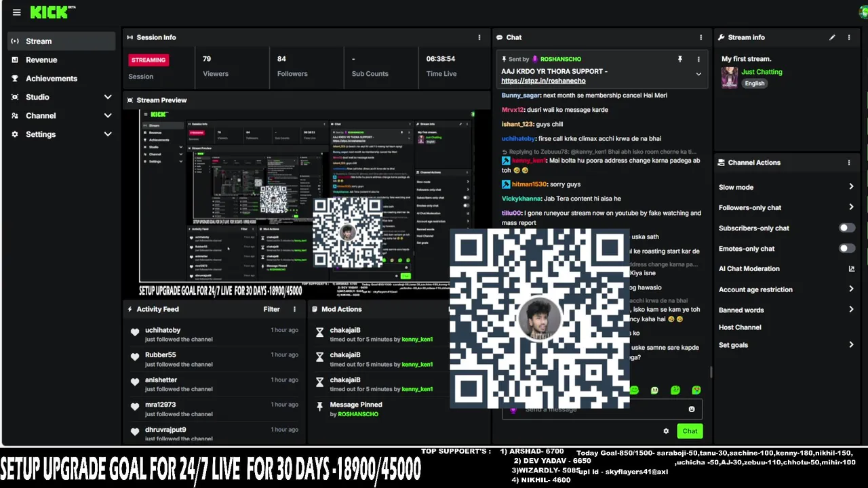The width and height of the screenshot is (868, 488).
Task: Click the pin icon on pinned message
Action: pos(679,59)
